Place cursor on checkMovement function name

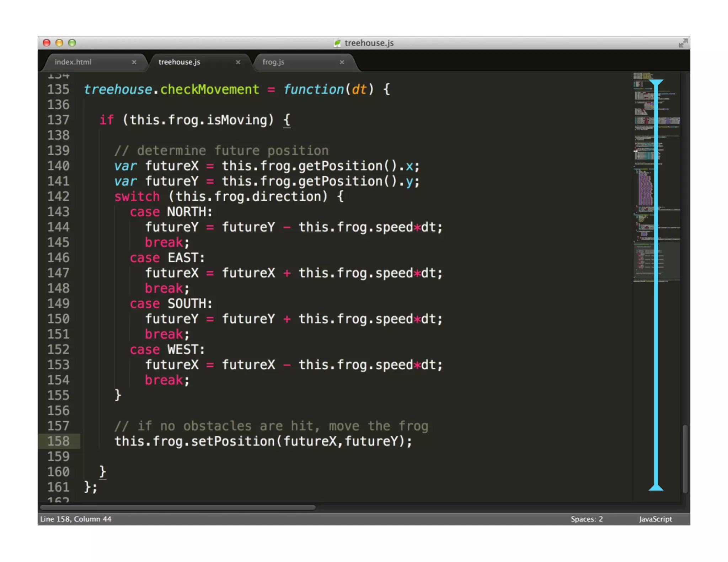coord(210,90)
